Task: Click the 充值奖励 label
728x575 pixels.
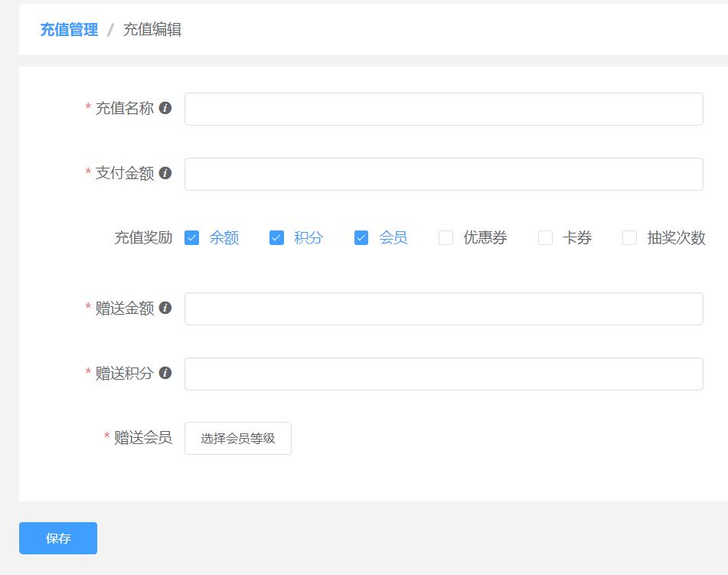Action: pos(143,238)
